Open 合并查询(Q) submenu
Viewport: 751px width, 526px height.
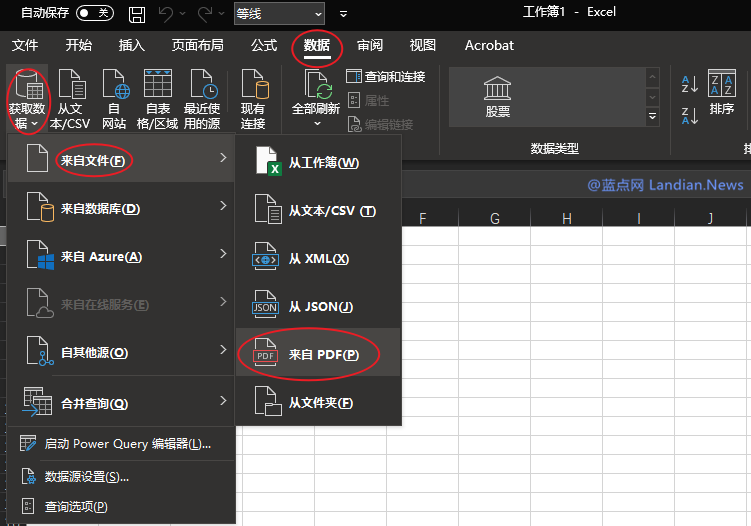point(121,401)
